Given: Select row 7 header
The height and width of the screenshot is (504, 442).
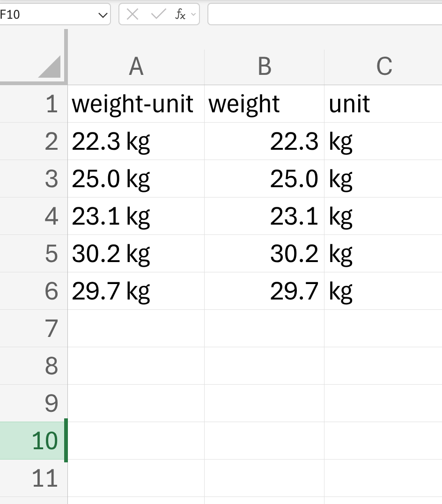Looking at the screenshot, I should click(33, 329).
